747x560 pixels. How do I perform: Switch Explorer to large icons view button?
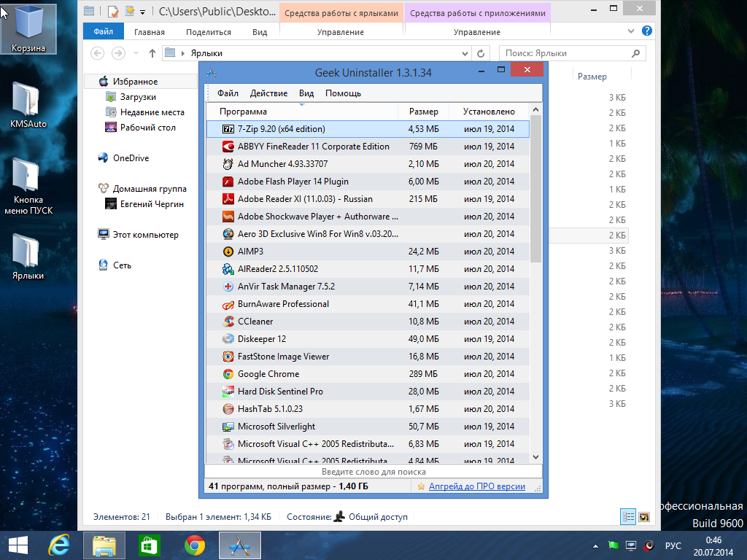click(x=644, y=517)
